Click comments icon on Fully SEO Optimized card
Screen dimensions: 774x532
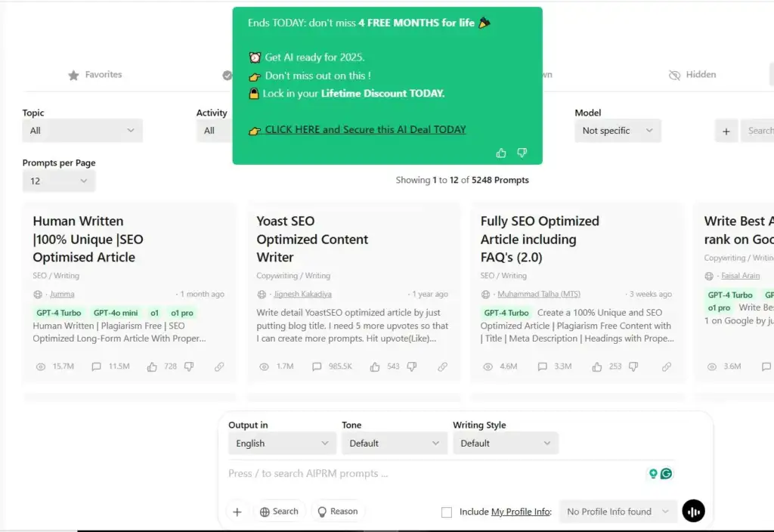[543, 367]
